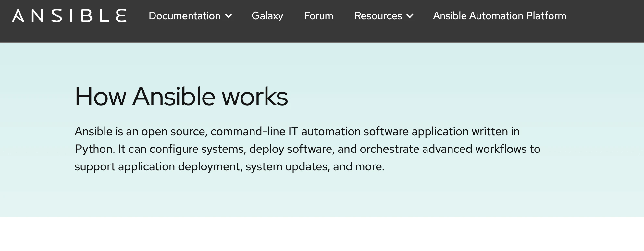Open Ansible Automation Platform link
644x251 pixels.
(500, 16)
